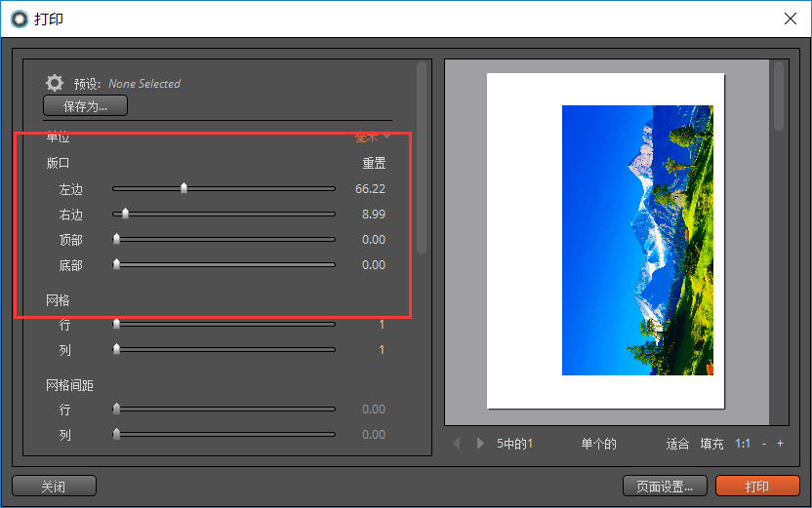Set preview zoom to 1:1
Viewport: 812px width, 508px height.
pos(743,444)
